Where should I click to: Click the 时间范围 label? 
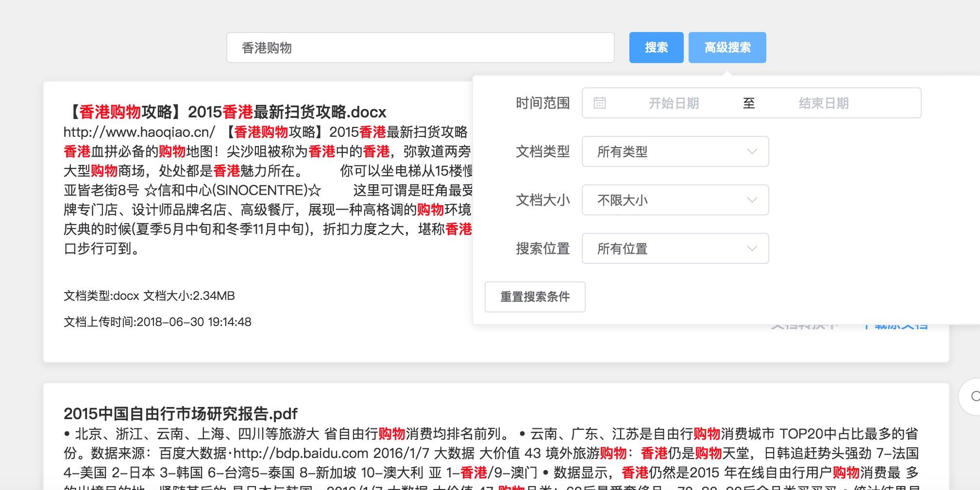[x=542, y=103]
